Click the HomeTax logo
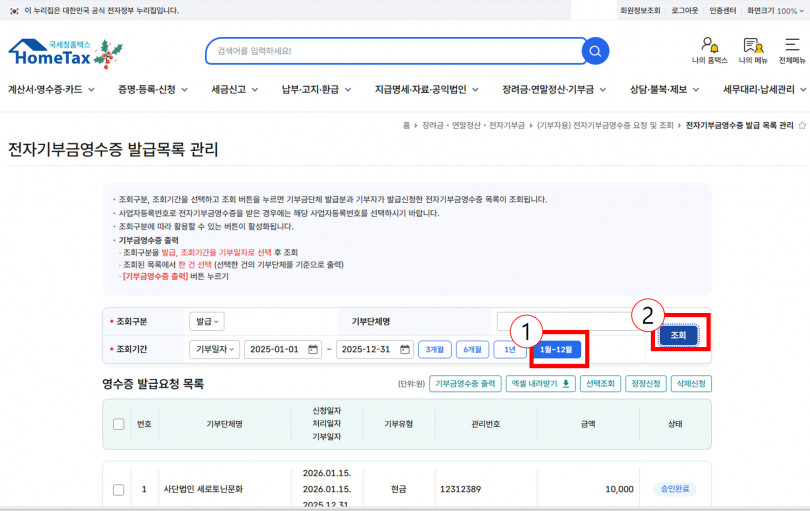 click(x=64, y=52)
